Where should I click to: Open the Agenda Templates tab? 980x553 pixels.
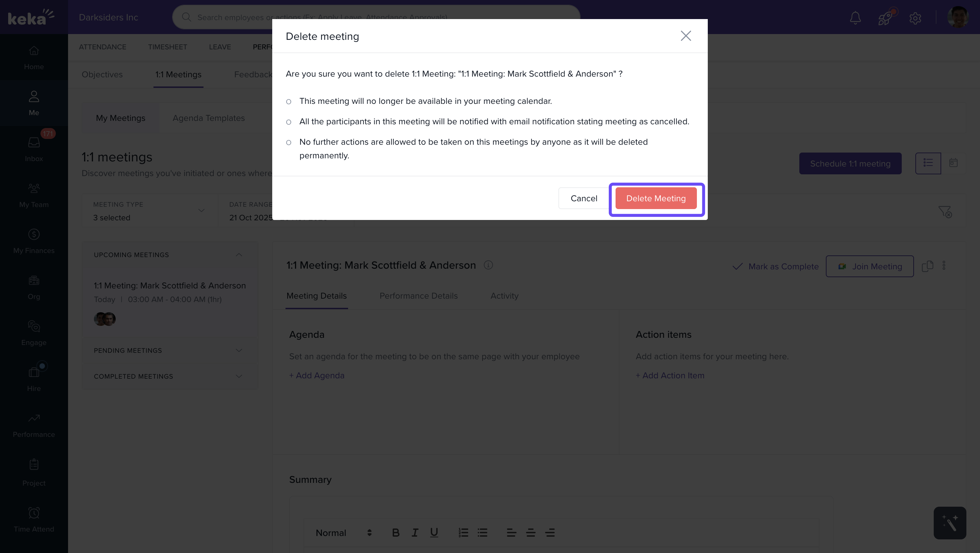click(209, 118)
